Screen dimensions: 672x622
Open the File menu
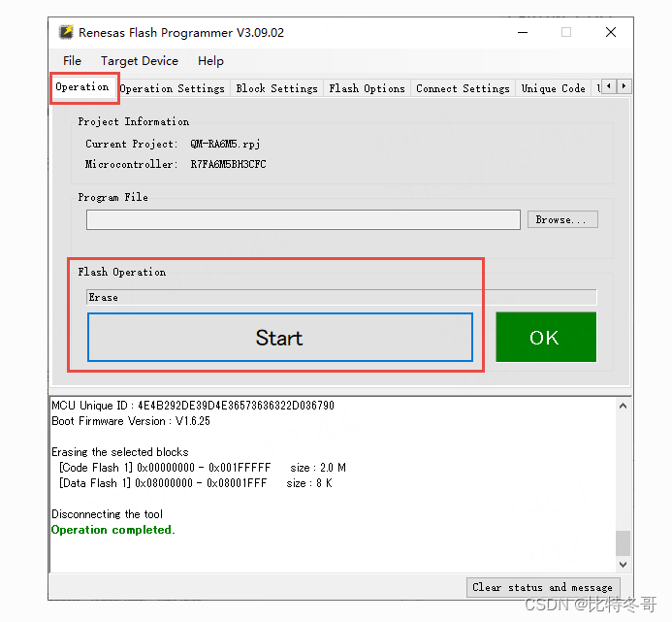(72, 61)
